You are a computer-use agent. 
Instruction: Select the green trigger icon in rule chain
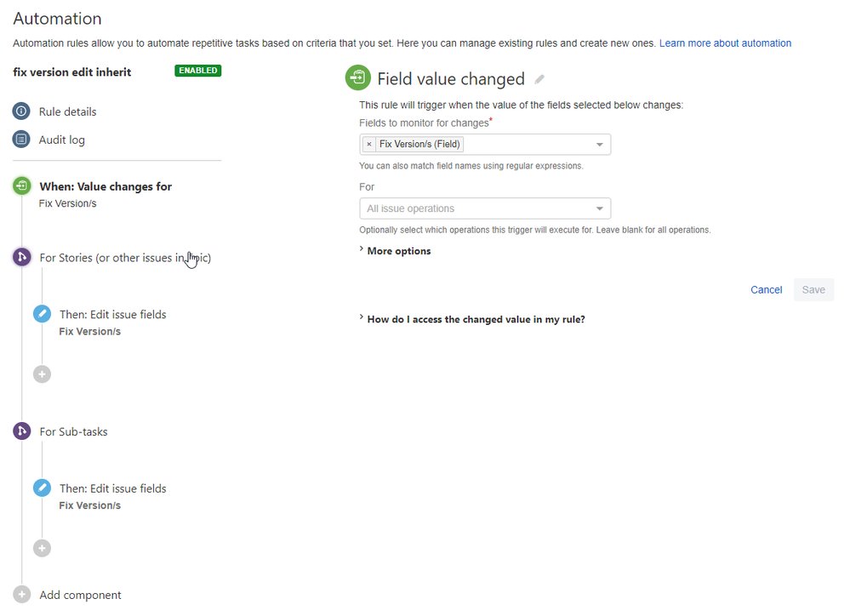point(21,186)
